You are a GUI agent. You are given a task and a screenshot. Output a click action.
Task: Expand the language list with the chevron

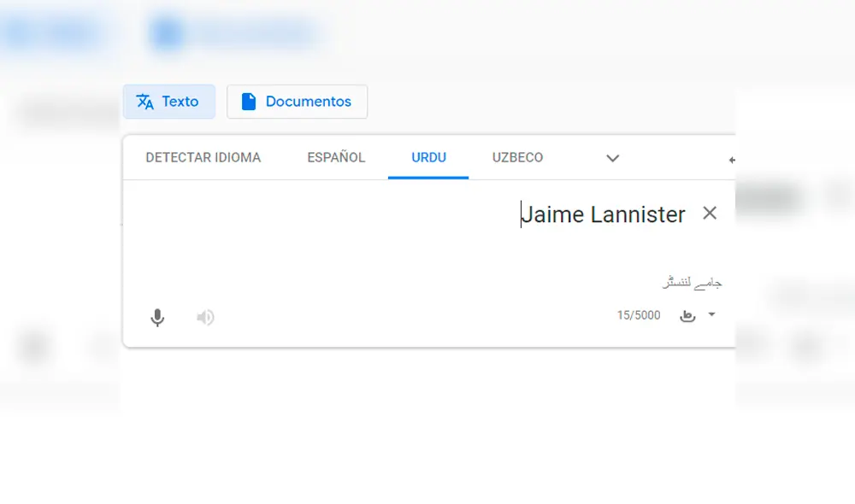613,158
